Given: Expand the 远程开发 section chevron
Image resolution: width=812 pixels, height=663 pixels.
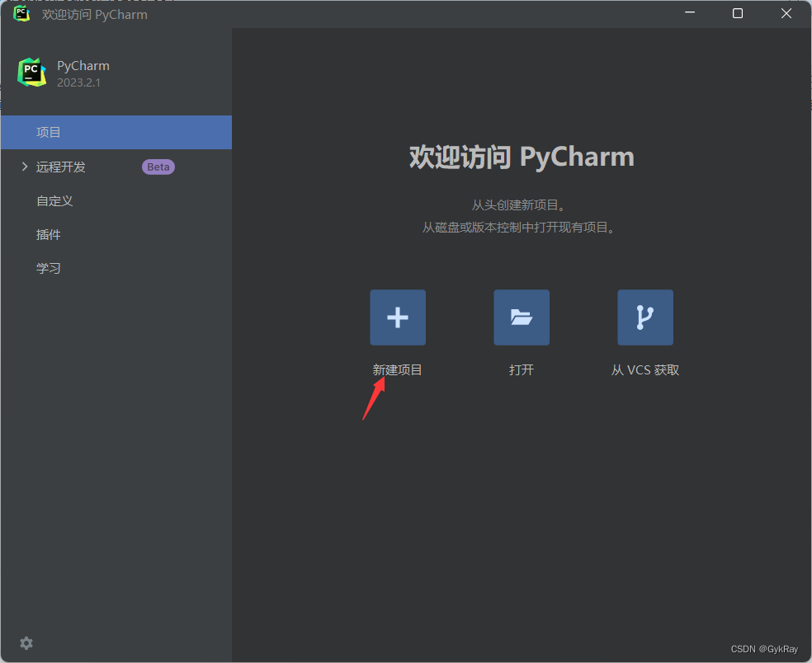Looking at the screenshot, I should [x=24, y=167].
